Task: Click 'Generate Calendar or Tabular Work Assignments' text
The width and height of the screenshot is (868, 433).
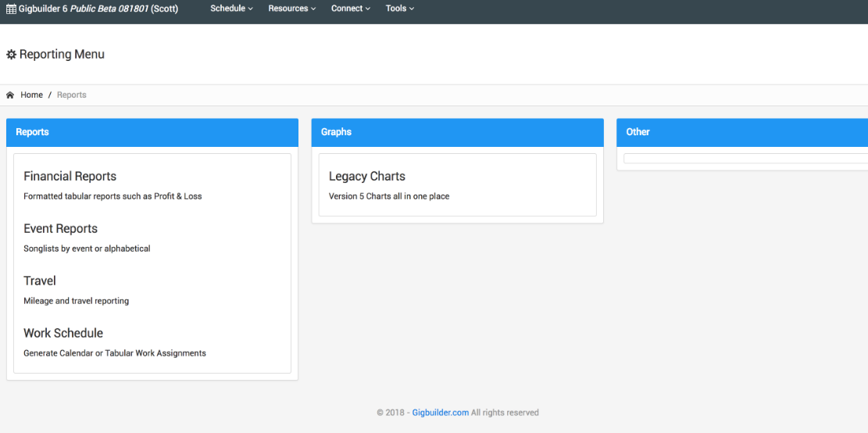Action: point(115,353)
